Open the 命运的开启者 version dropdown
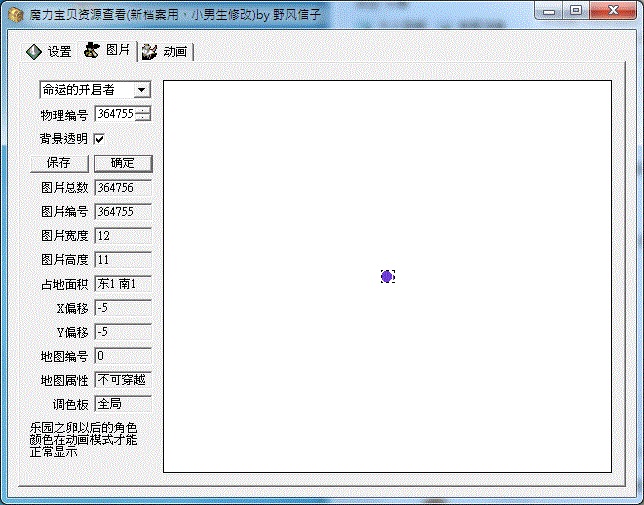Screen dimensions: 644x505 141,90
